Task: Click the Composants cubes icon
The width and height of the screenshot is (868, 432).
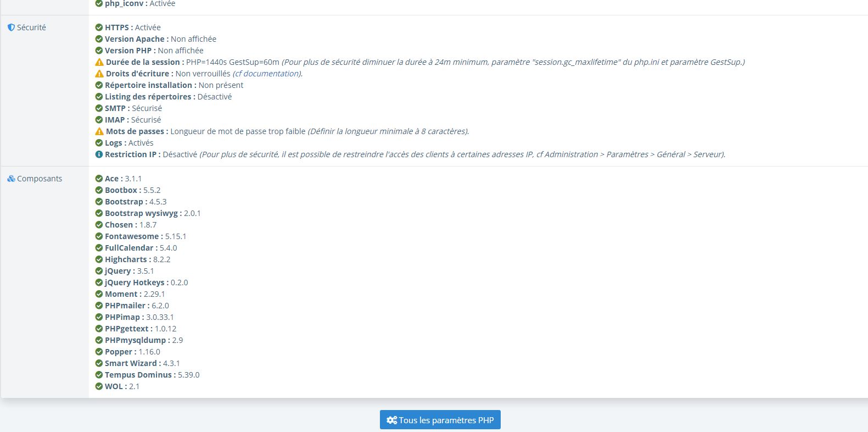Action: pos(11,179)
